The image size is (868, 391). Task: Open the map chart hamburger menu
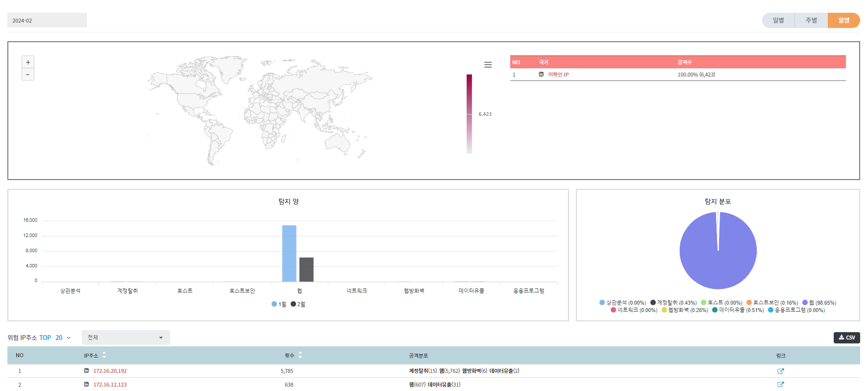click(488, 65)
